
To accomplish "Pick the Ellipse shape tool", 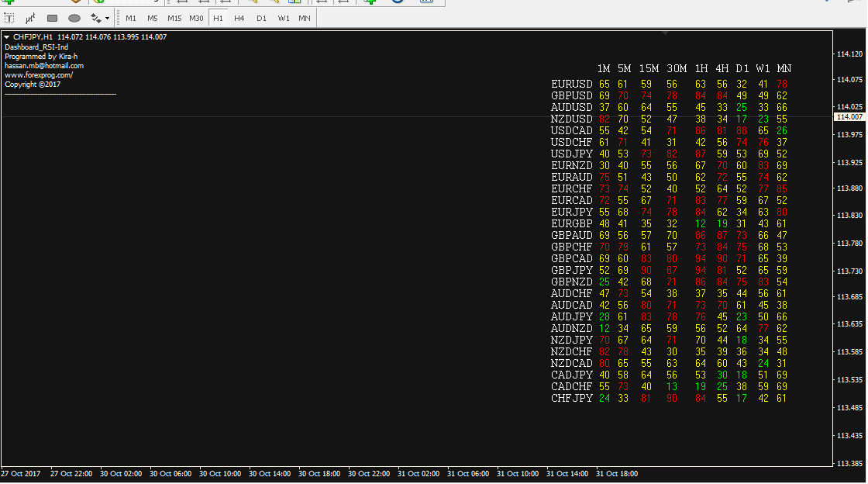I will [x=74, y=18].
